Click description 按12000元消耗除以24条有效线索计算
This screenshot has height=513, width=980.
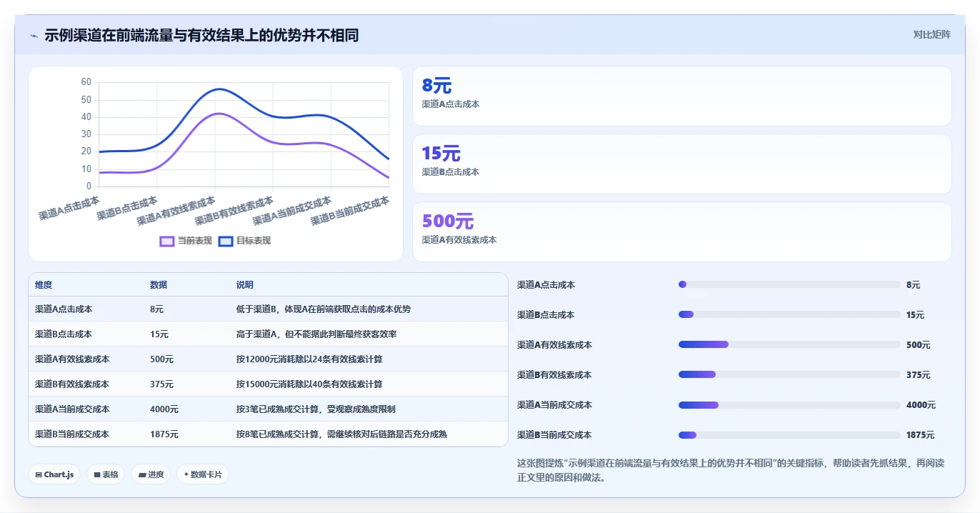click(309, 359)
